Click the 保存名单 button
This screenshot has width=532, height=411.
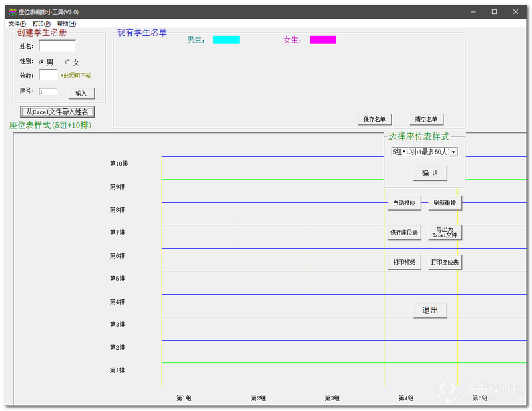pos(374,119)
